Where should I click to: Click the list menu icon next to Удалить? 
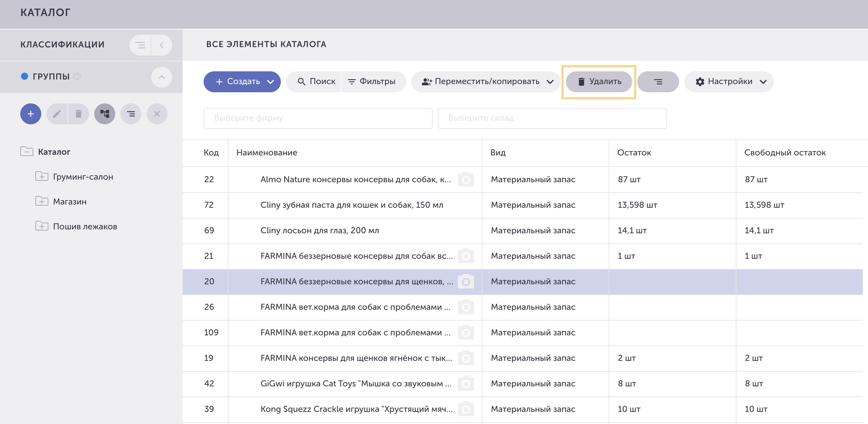click(x=658, y=81)
